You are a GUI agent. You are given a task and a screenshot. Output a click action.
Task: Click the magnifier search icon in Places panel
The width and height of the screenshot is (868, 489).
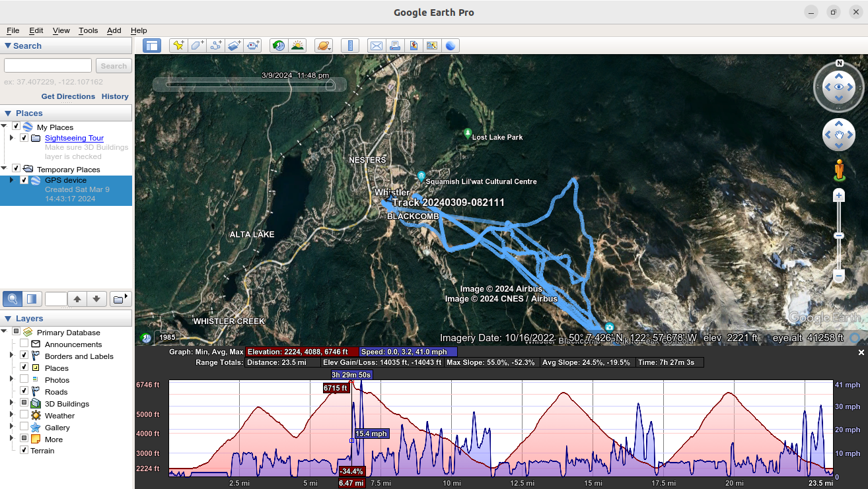12,299
